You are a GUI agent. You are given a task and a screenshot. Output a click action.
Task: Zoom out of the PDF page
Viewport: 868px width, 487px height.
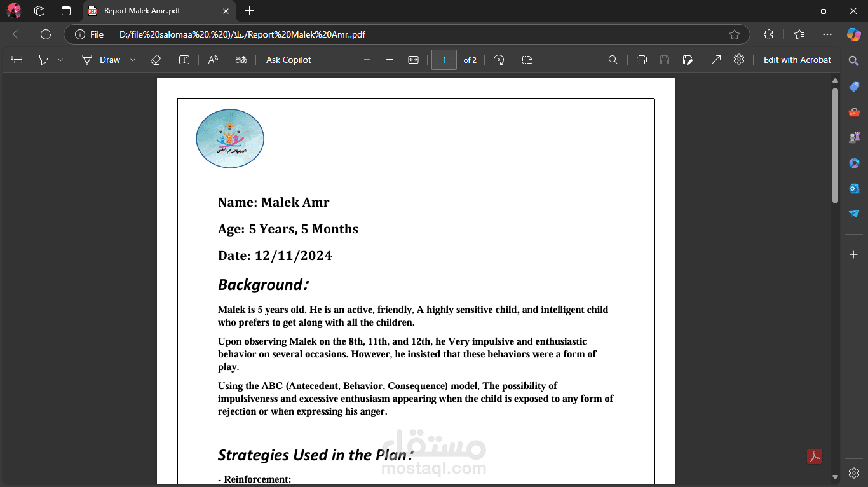pyautogui.click(x=367, y=60)
